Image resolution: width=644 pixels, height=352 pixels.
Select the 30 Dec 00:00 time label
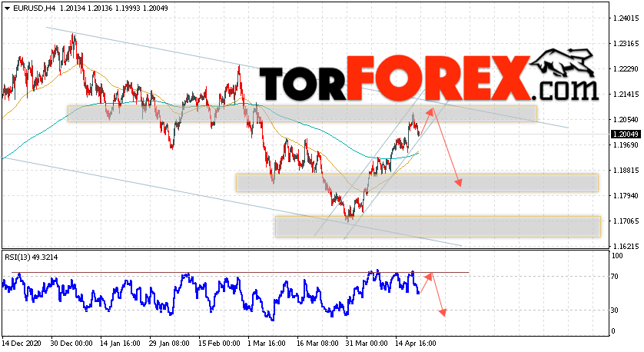point(71,344)
